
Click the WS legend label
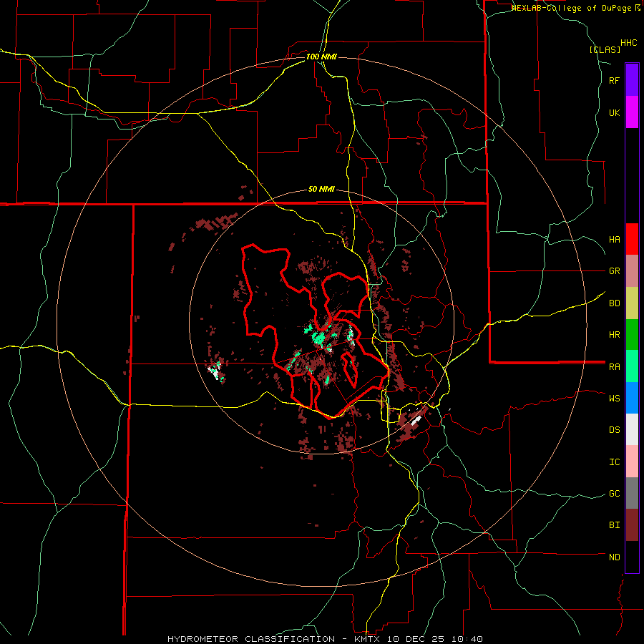click(x=614, y=399)
